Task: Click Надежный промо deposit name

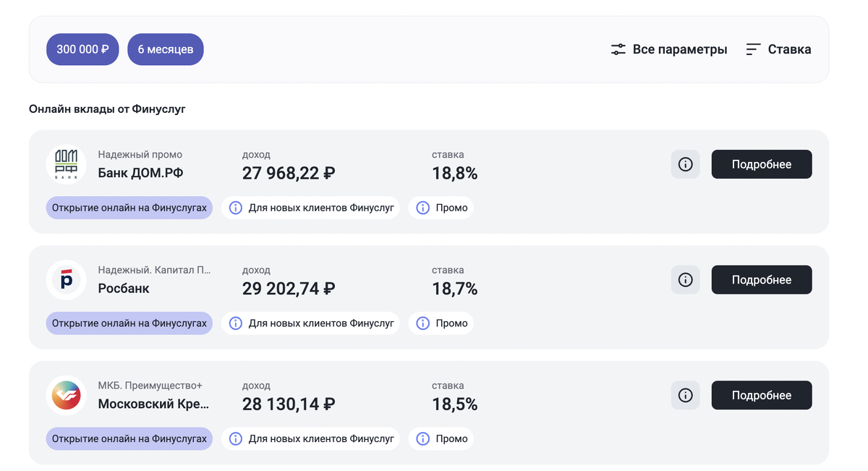Action: (x=140, y=154)
